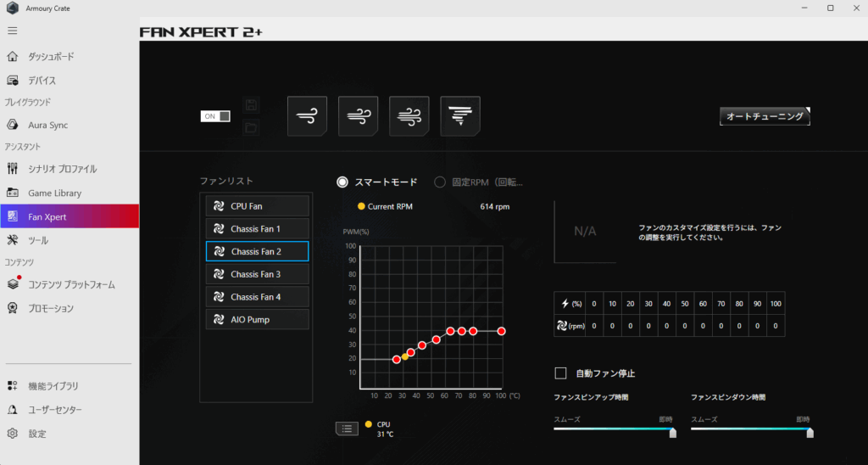Open 設定 in the sidebar
The image size is (868, 465).
(70, 434)
